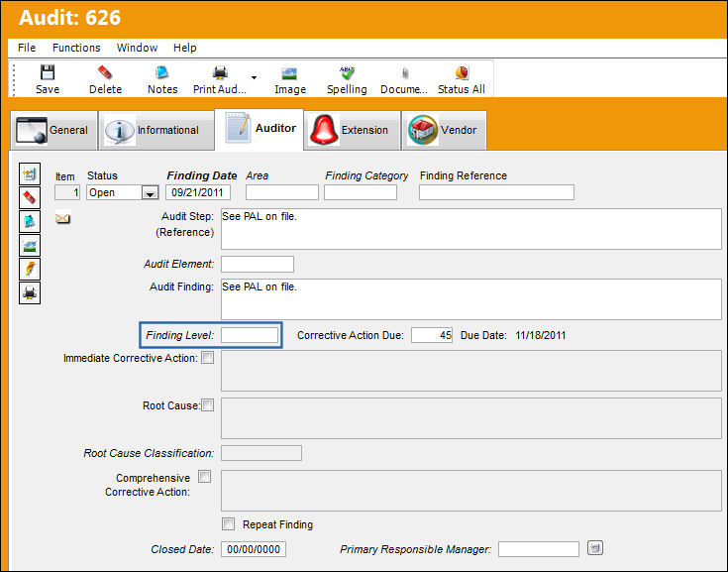Click the Root Cause text area
728x572 pixels.
point(470,418)
